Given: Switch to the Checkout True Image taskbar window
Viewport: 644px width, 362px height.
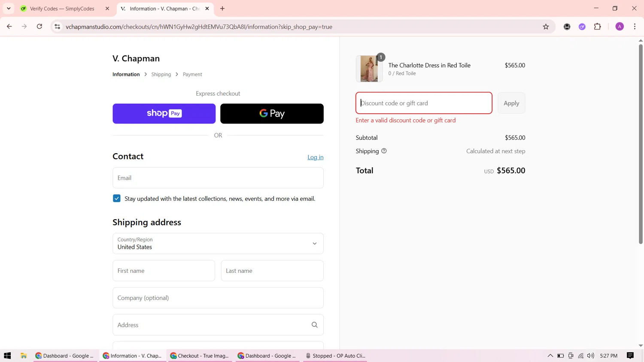Looking at the screenshot, I should [x=200, y=356].
